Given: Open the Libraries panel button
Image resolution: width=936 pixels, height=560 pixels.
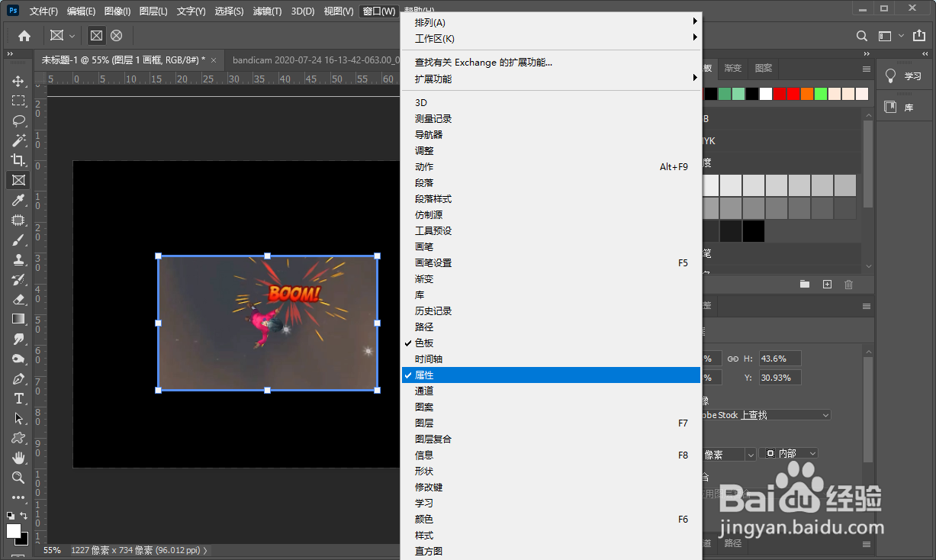Looking at the screenshot, I should (905, 108).
